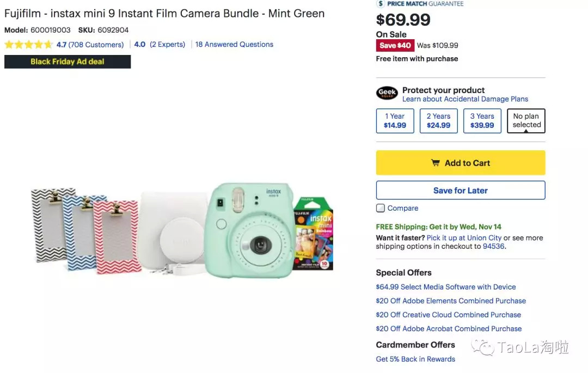This screenshot has height=373, width=588.
Task: Select the No plan selected option
Action: pos(526,121)
